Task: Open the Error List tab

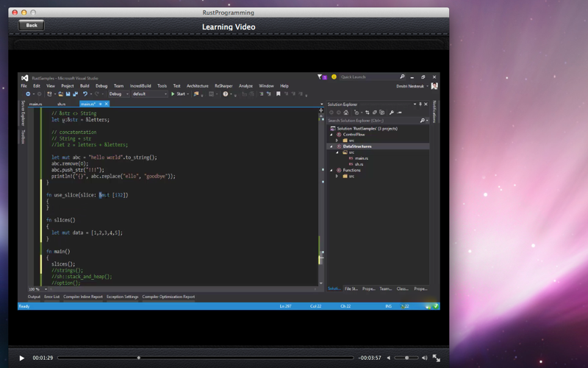Action: tap(51, 297)
